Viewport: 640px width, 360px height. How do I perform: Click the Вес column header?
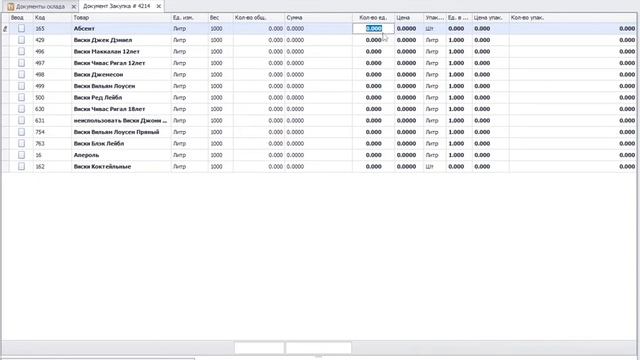[x=220, y=18]
